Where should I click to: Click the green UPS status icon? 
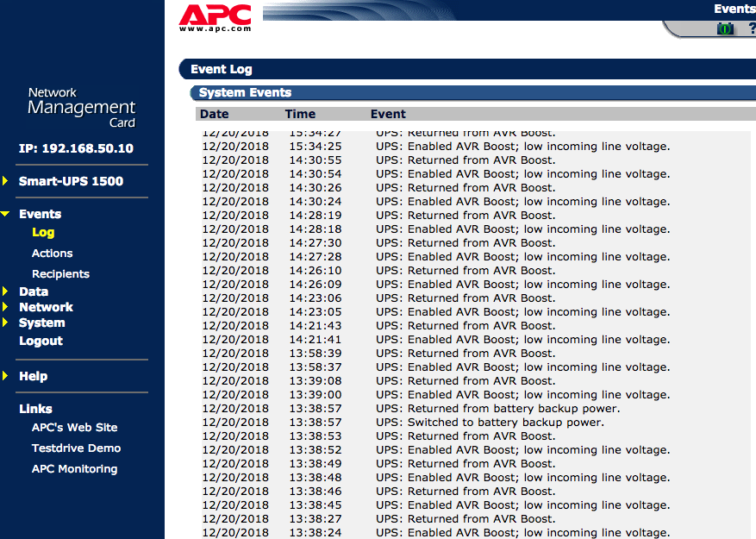tap(725, 28)
